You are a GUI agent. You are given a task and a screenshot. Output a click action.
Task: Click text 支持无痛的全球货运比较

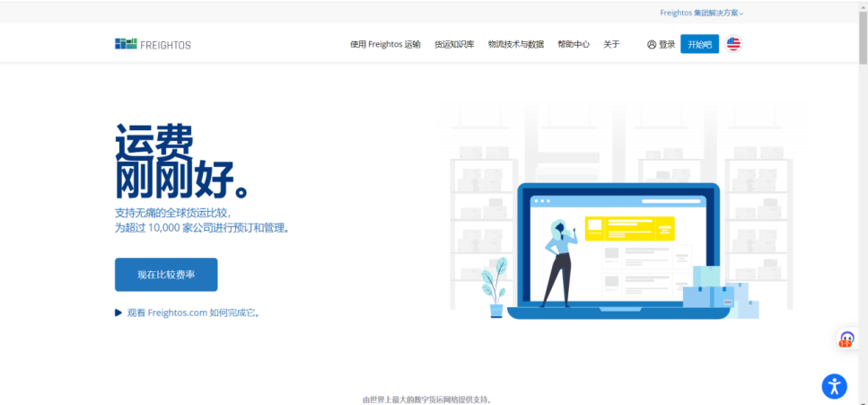tap(172, 213)
